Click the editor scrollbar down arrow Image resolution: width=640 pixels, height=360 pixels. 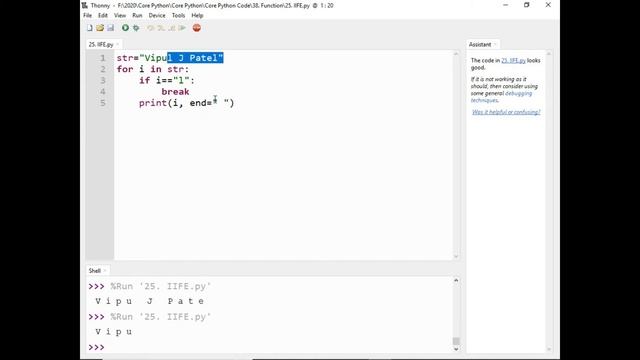[x=456, y=257]
